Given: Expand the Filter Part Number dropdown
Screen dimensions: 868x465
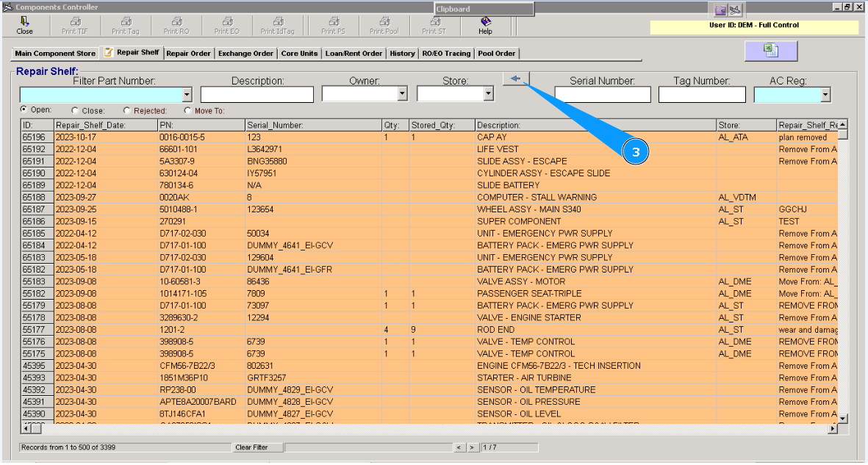Looking at the screenshot, I should (187, 95).
